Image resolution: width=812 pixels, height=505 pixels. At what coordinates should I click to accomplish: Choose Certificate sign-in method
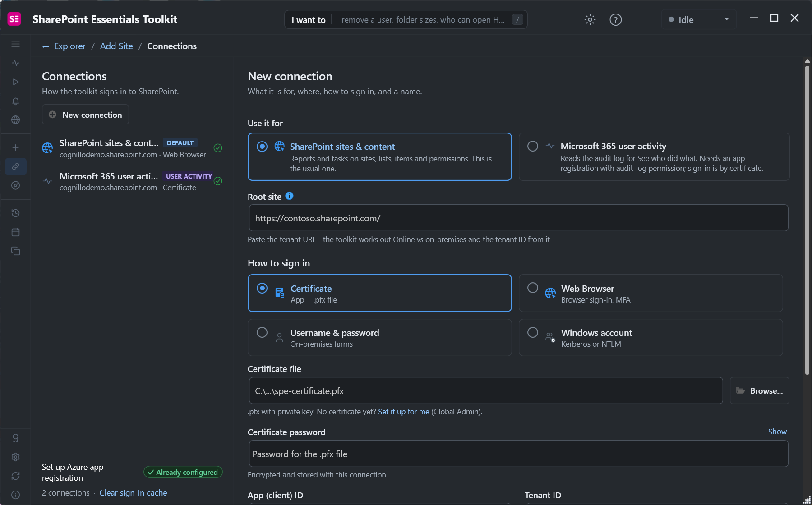coord(380,293)
